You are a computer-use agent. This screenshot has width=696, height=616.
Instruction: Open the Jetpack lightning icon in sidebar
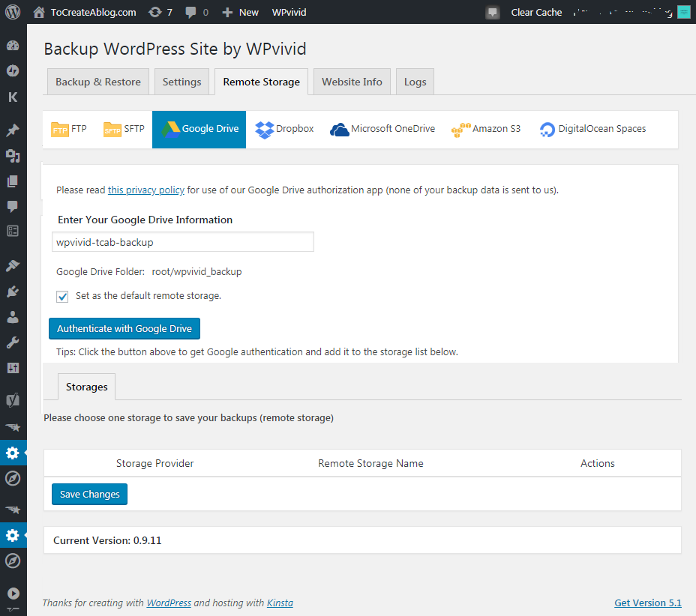13,70
